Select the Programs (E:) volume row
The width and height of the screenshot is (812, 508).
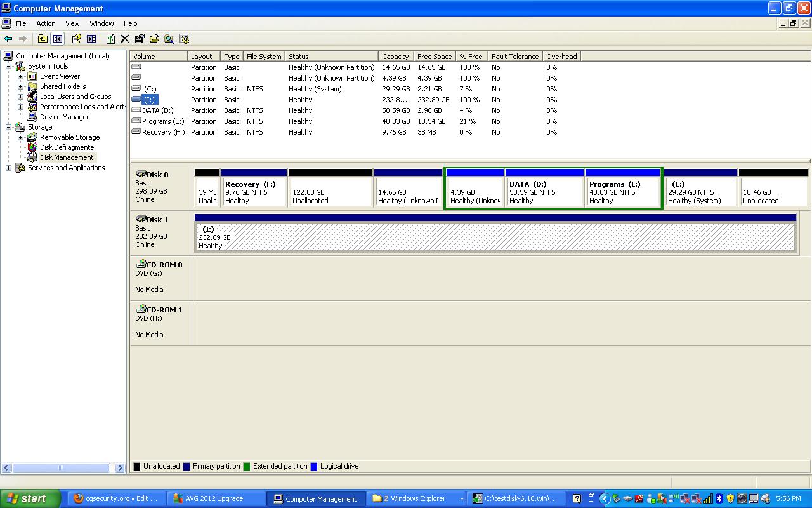[355, 121]
